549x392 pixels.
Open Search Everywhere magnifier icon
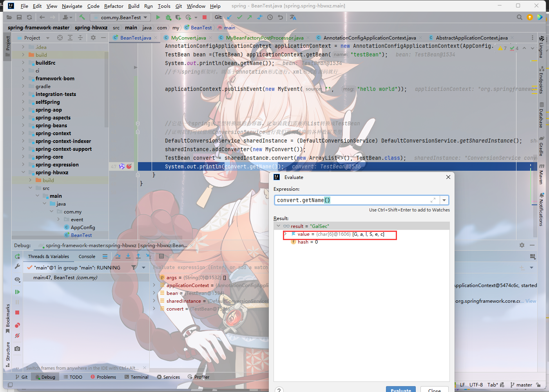pos(520,17)
